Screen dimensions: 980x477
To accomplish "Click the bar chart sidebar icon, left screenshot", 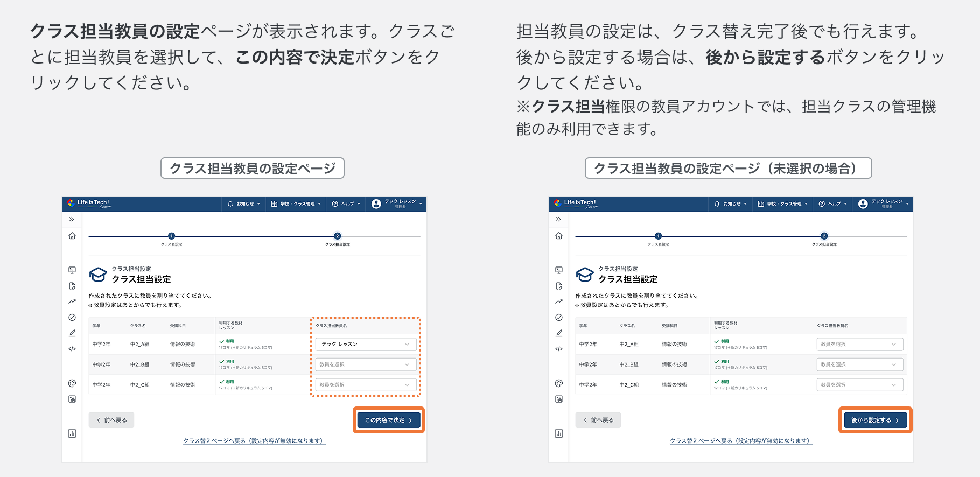I will 72,433.
